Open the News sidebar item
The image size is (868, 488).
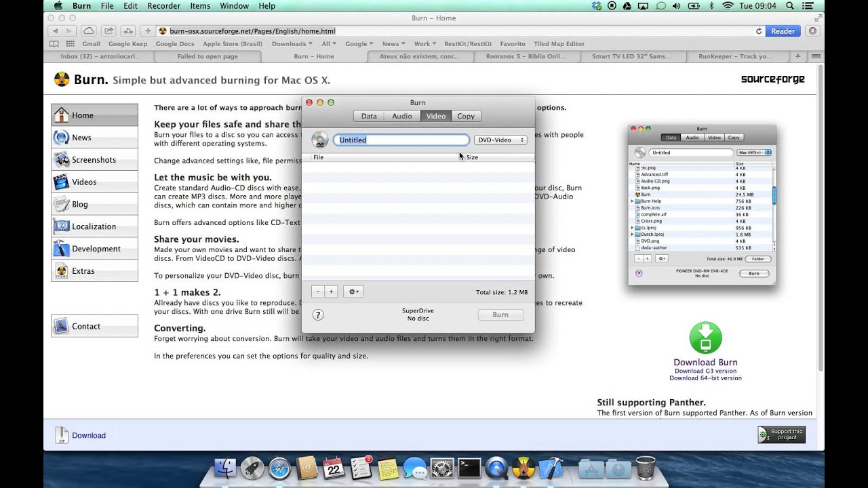(x=94, y=137)
